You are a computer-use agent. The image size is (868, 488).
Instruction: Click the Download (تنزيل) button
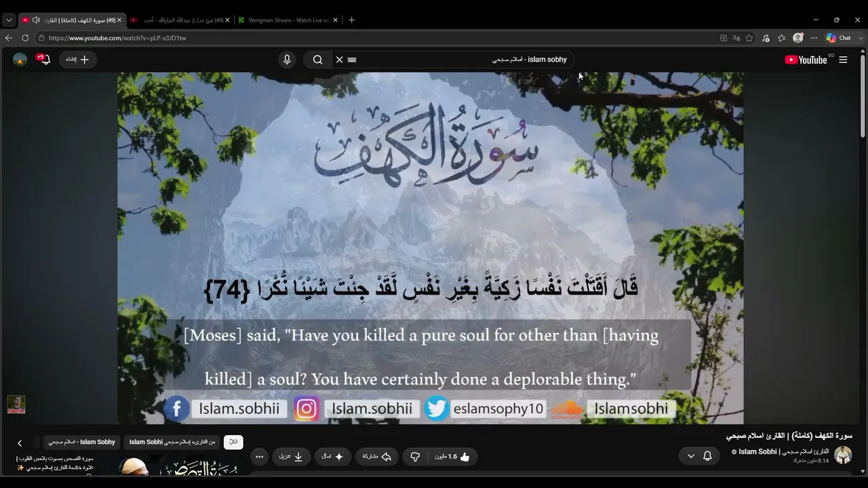291,457
